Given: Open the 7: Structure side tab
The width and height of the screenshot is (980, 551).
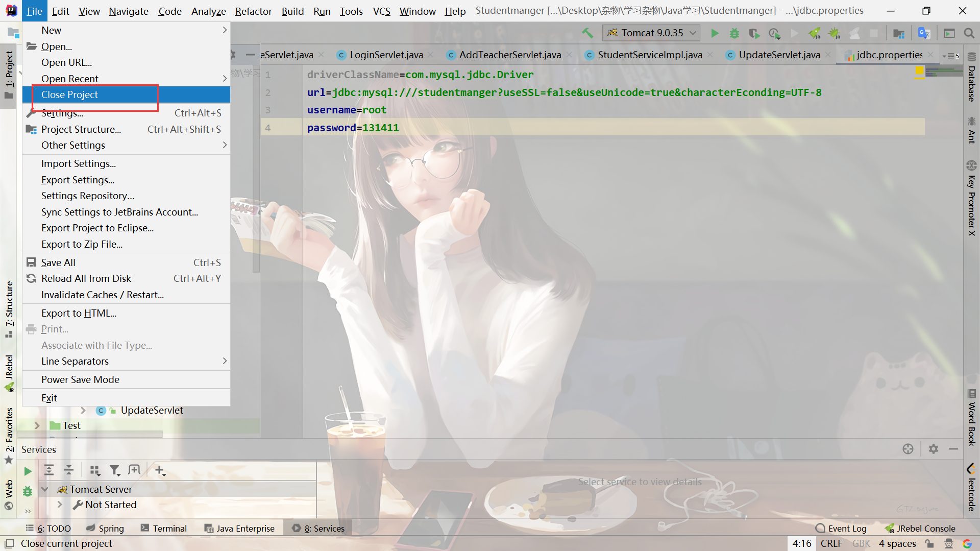Looking at the screenshot, I should tap(9, 309).
